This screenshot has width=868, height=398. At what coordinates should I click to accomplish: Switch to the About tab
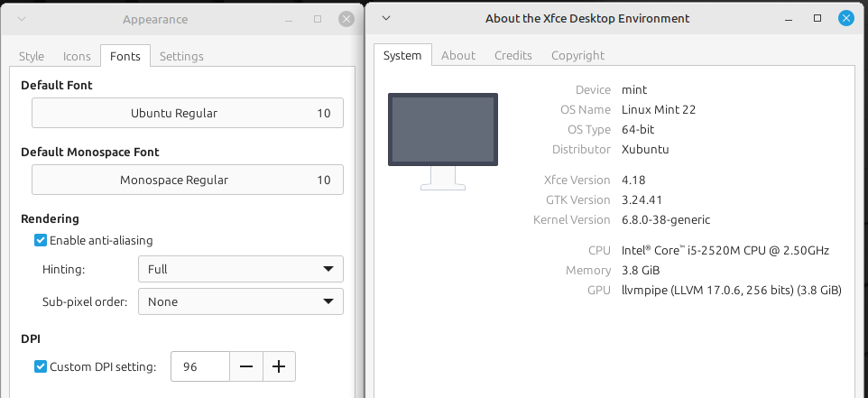[x=458, y=55]
